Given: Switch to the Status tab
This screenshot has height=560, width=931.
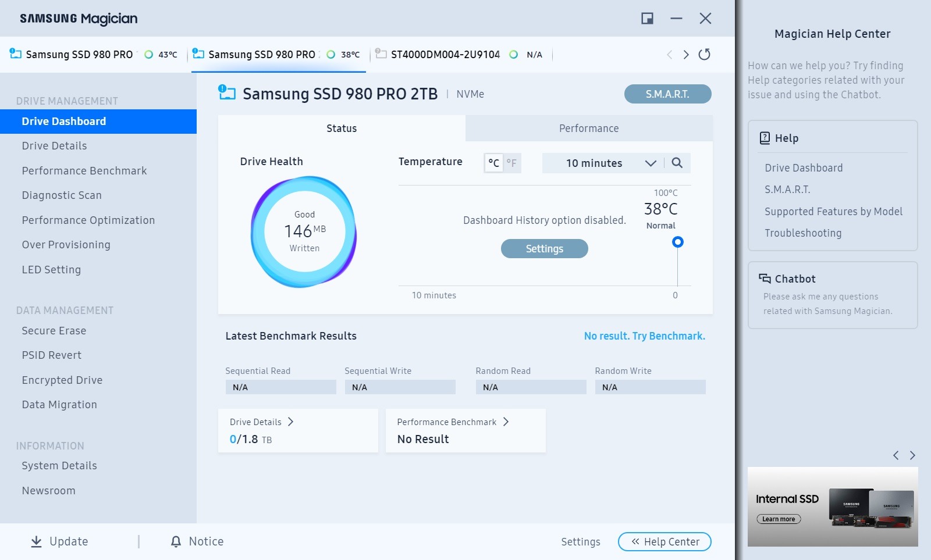Looking at the screenshot, I should pyautogui.click(x=342, y=129).
